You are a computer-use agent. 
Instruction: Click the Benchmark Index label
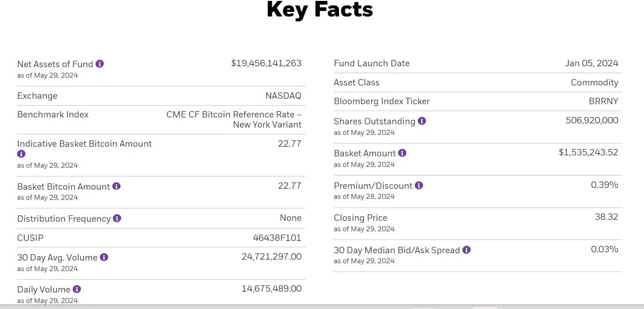pyautogui.click(x=53, y=115)
